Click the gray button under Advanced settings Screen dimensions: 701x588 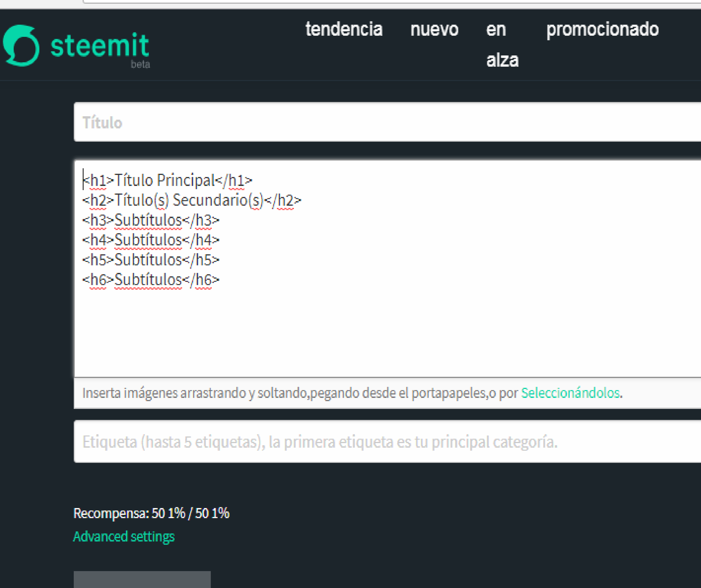pos(142,579)
